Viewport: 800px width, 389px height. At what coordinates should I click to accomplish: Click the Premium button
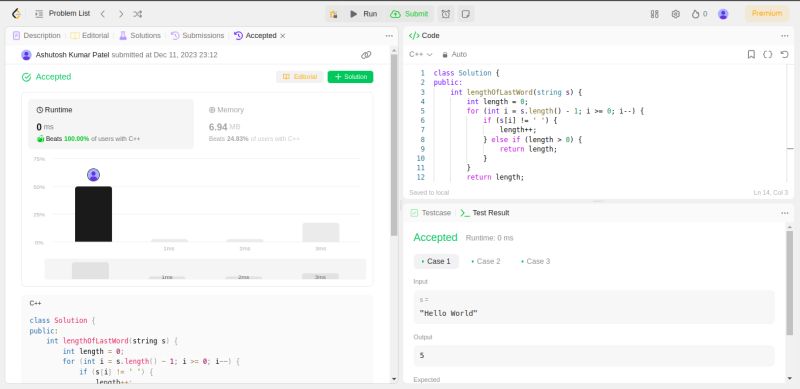[x=767, y=14]
